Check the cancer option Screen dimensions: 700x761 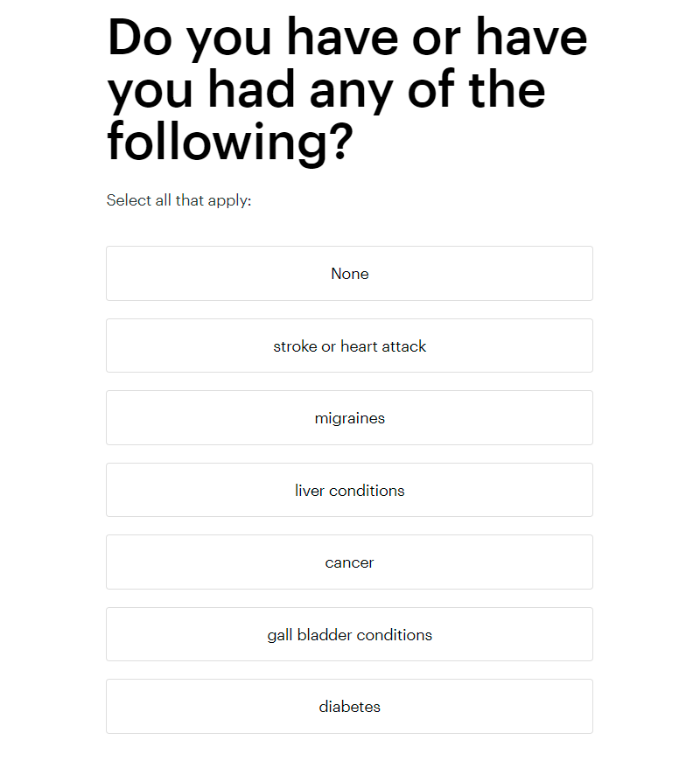[x=349, y=562]
